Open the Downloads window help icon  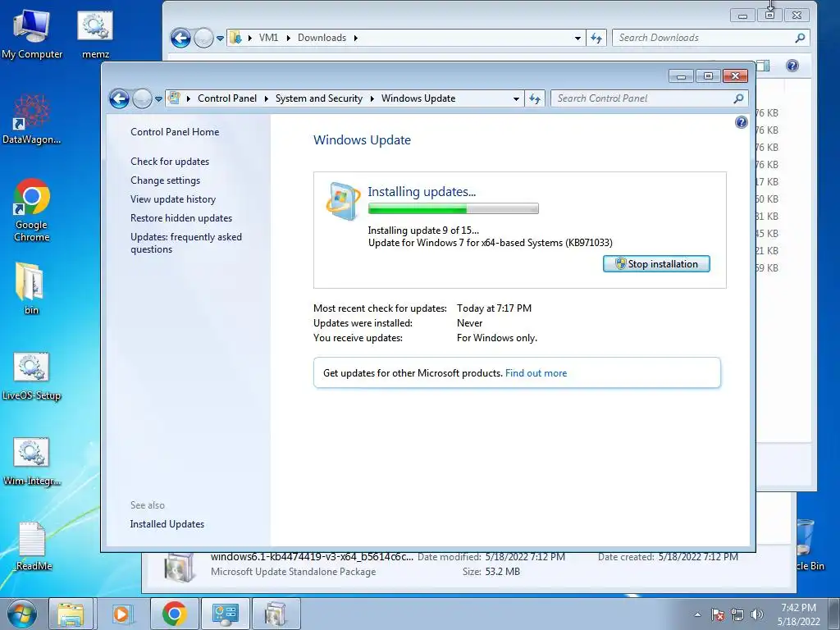tap(792, 66)
